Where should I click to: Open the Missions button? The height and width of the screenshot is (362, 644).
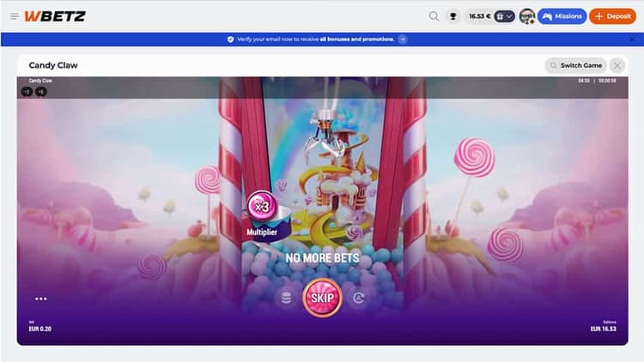(x=562, y=16)
